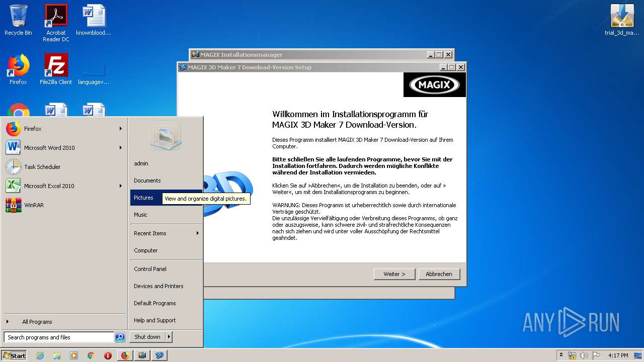This screenshot has height=362, width=644.
Task: Click the user account picture in Start menu
Action: click(x=166, y=136)
